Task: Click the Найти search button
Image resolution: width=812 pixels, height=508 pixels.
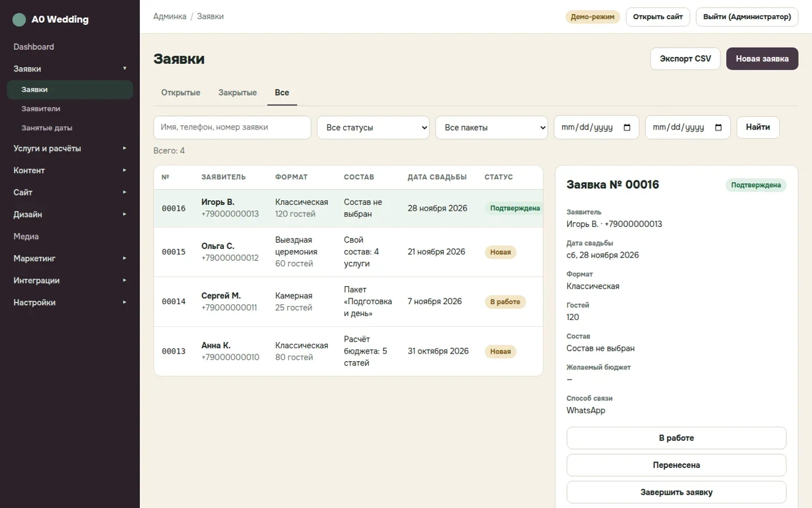Action: 757,127
